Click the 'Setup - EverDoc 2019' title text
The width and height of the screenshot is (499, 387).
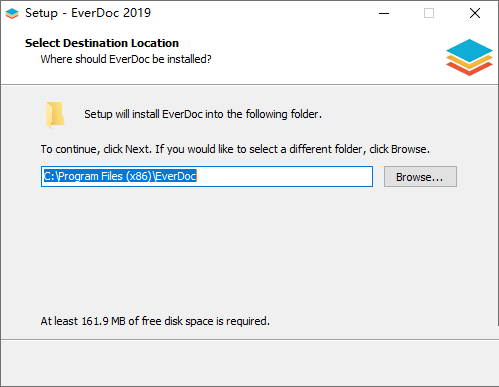tap(88, 13)
